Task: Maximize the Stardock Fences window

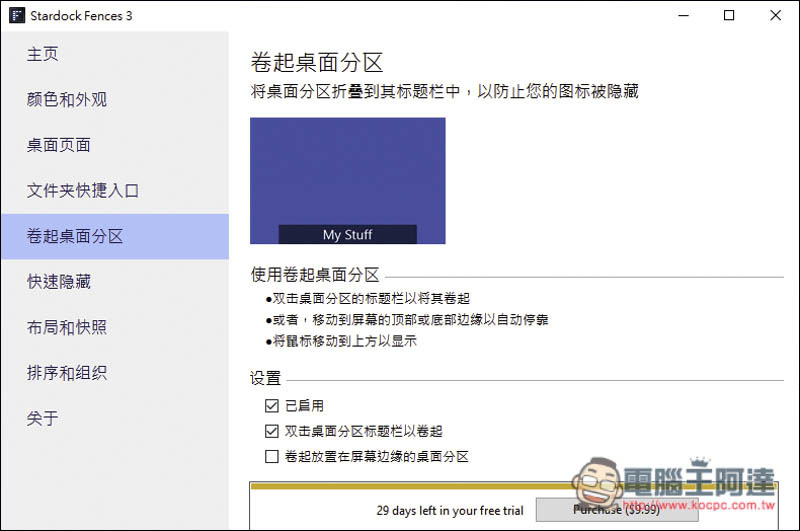Action: (x=729, y=15)
